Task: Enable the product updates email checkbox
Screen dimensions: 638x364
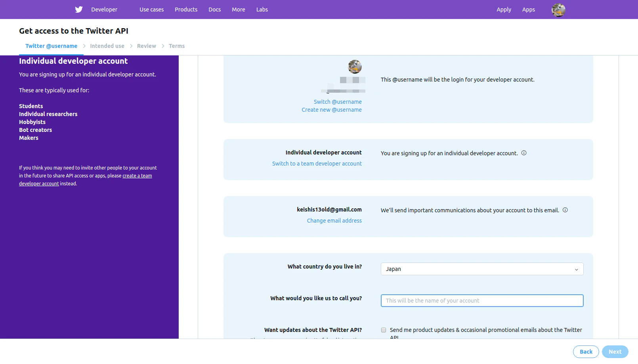Action: (x=384, y=330)
